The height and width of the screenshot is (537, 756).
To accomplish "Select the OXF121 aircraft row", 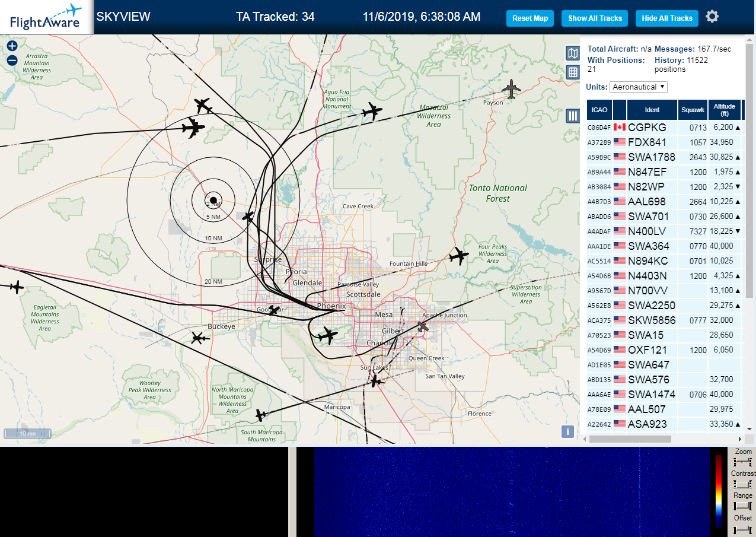I will [664, 349].
